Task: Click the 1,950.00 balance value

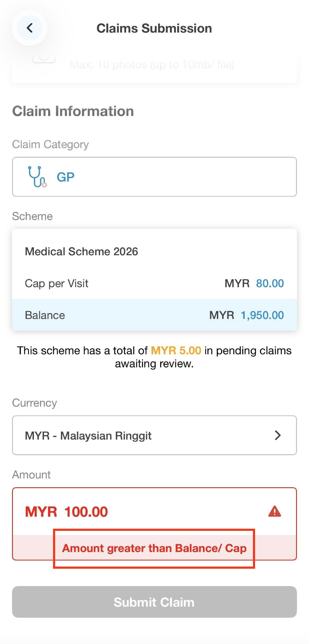Action: pos(262,315)
